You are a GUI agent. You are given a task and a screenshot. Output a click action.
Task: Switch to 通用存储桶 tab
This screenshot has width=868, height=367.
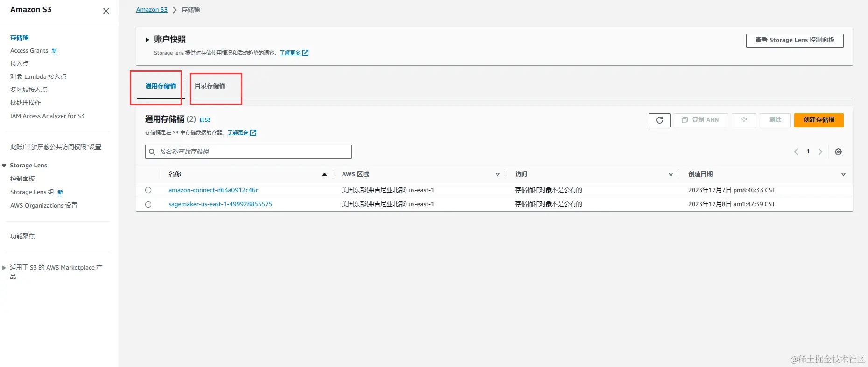click(161, 86)
